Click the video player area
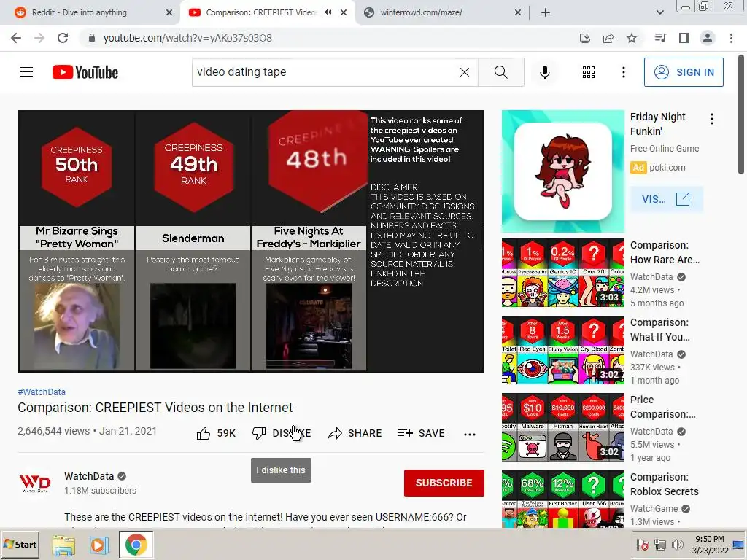The height and width of the screenshot is (560, 747). pos(251,241)
